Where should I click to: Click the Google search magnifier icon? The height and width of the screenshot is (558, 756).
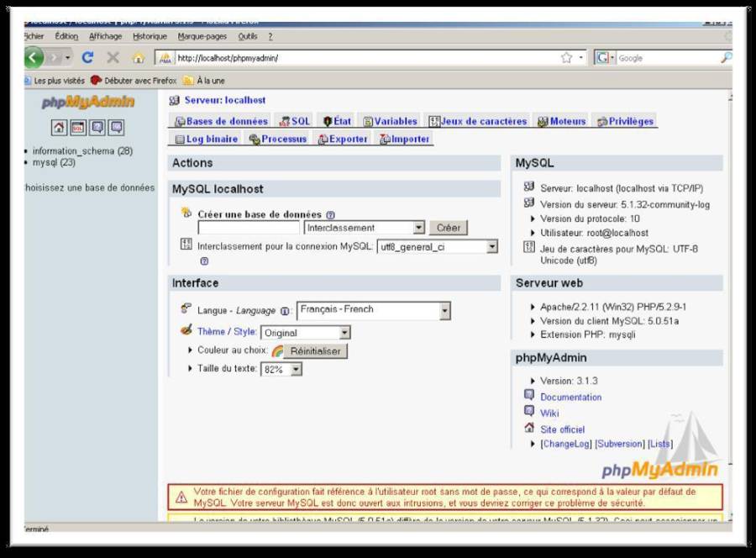pos(726,58)
